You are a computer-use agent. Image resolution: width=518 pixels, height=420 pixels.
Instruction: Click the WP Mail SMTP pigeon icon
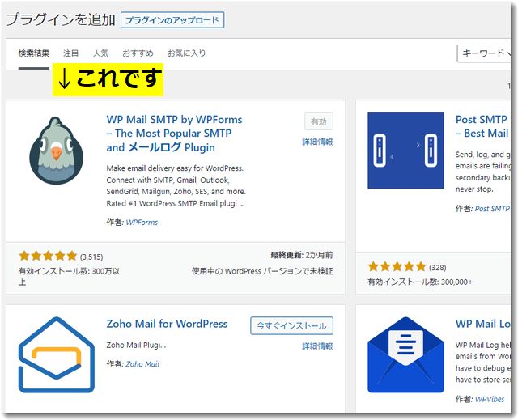pyautogui.click(x=56, y=151)
